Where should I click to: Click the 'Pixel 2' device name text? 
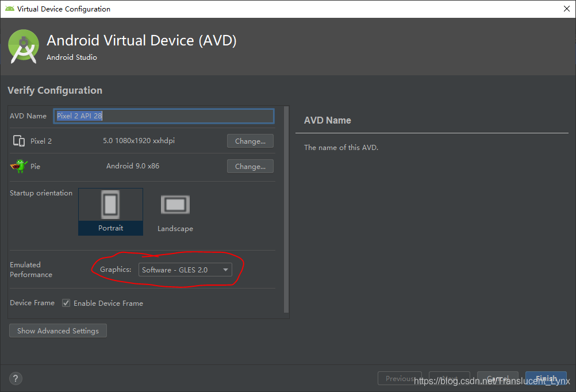coord(41,141)
